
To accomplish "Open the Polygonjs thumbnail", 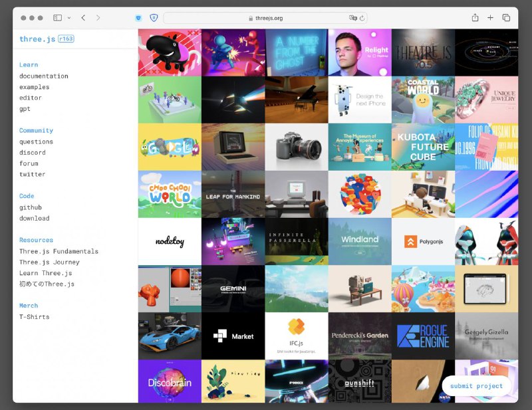I will (423, 241).
